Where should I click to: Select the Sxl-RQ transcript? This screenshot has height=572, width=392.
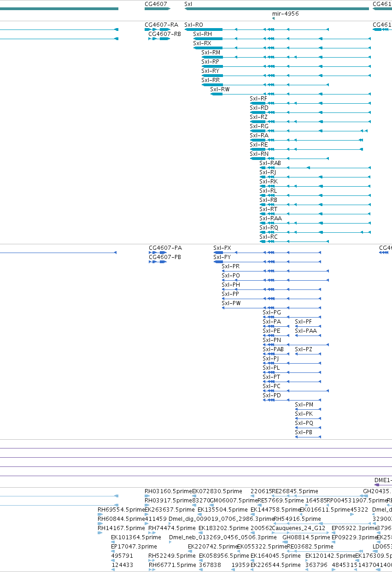pyautogui.click(x=269, y=228)
